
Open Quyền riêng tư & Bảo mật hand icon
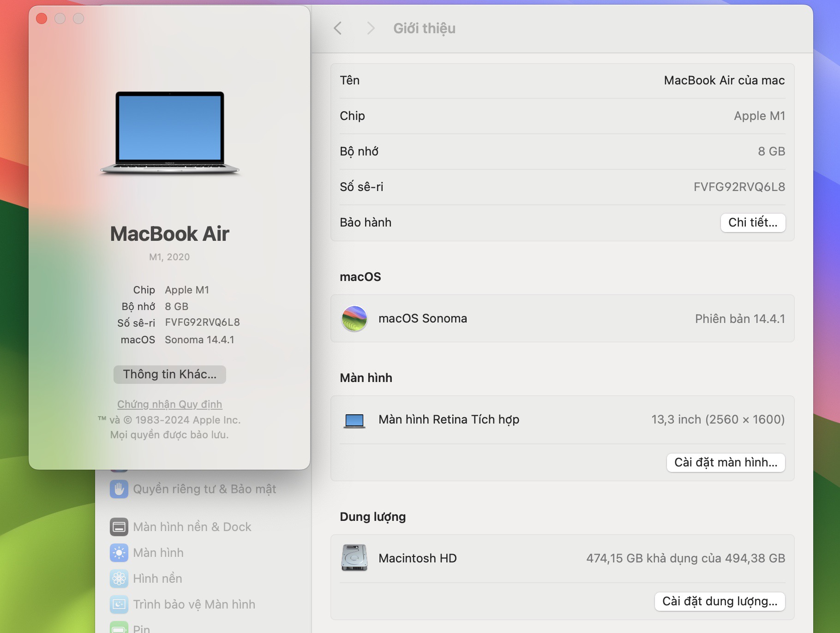tap(119, 489)
